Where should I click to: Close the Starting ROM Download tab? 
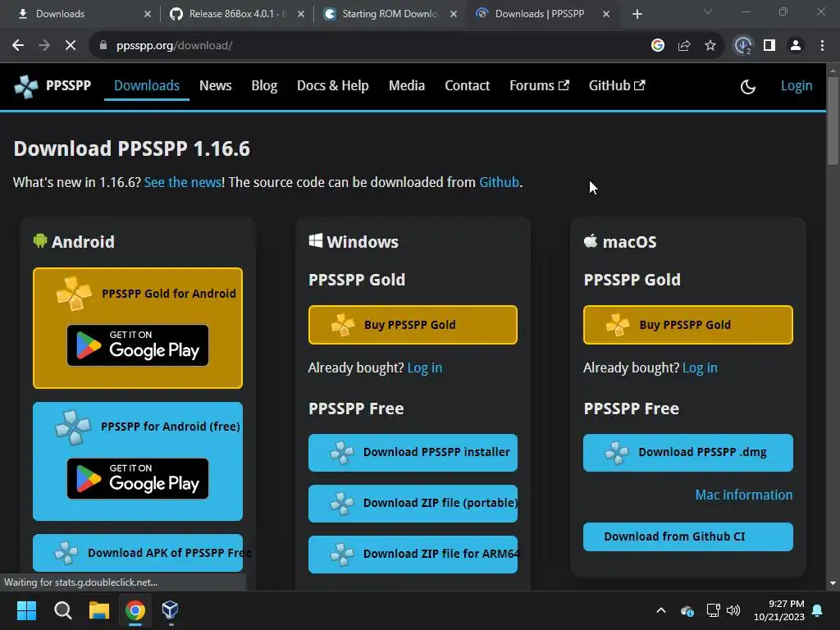[454, 14]
